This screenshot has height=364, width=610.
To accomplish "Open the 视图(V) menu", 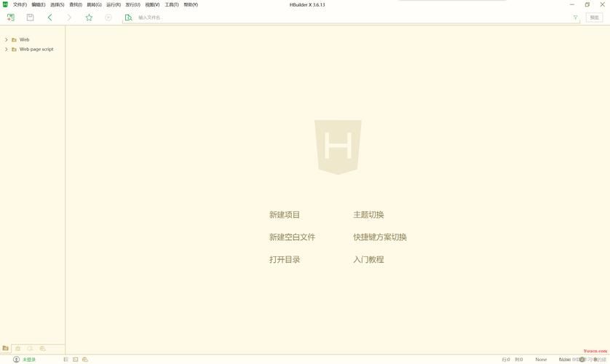I will pos(152,4).
